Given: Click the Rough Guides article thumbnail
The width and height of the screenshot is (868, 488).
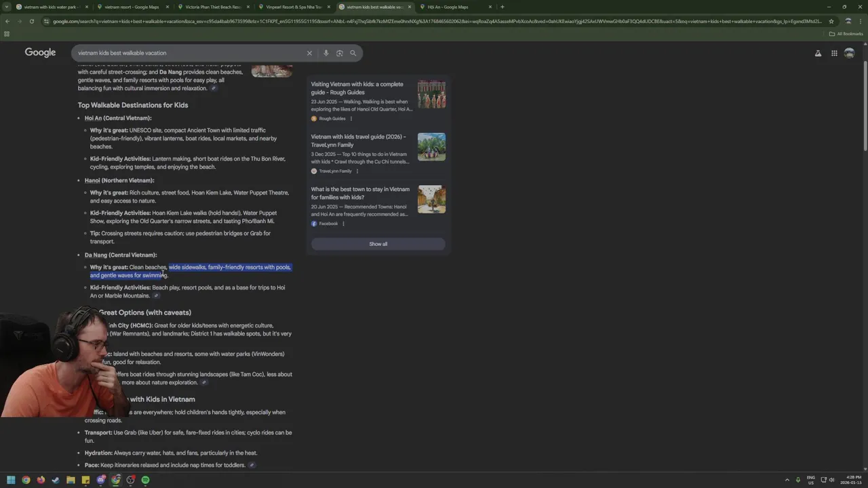Looking at the screenshot, I should [x=431, y=94].
